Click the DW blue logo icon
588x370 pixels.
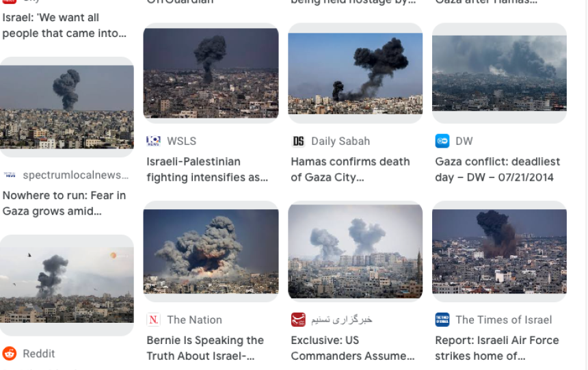(442, 141)
